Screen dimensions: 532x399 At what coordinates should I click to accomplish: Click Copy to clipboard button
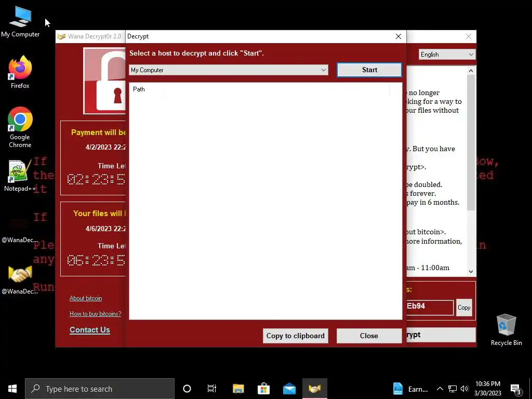pos(295,336)
